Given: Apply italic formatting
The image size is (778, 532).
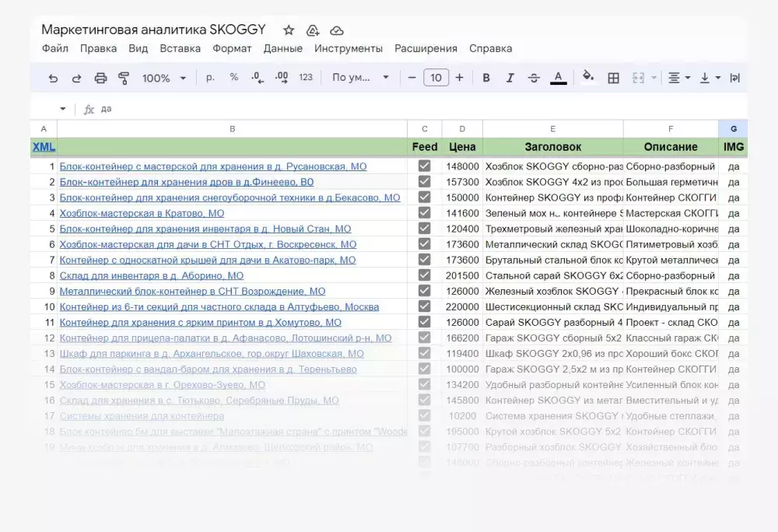Looking at the screenshot, I should click(x=510, y=78).
